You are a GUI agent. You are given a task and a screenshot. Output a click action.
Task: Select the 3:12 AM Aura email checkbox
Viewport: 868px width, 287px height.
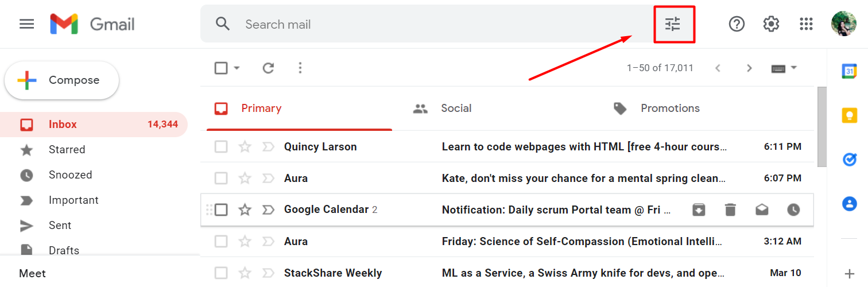click(221, 242)
